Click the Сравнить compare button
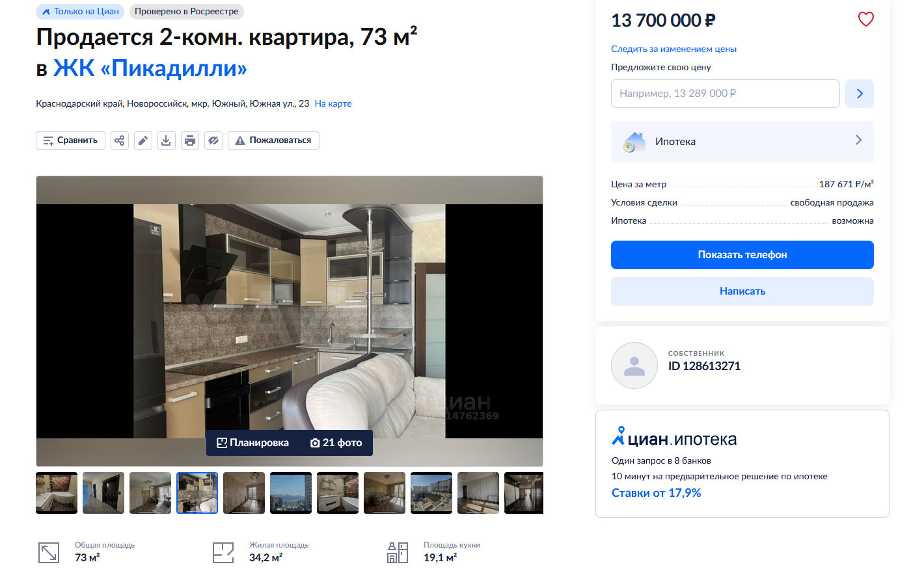Screen dimensions: 924x571 70,140
